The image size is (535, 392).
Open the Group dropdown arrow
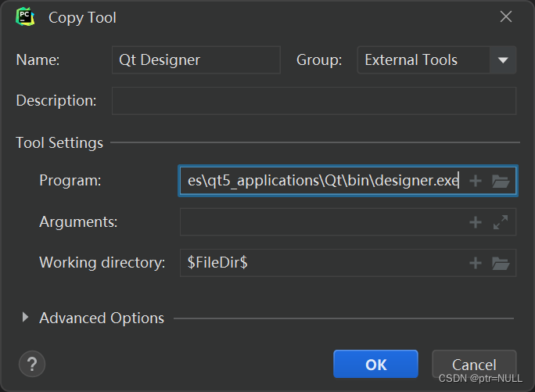click(503, 60)
